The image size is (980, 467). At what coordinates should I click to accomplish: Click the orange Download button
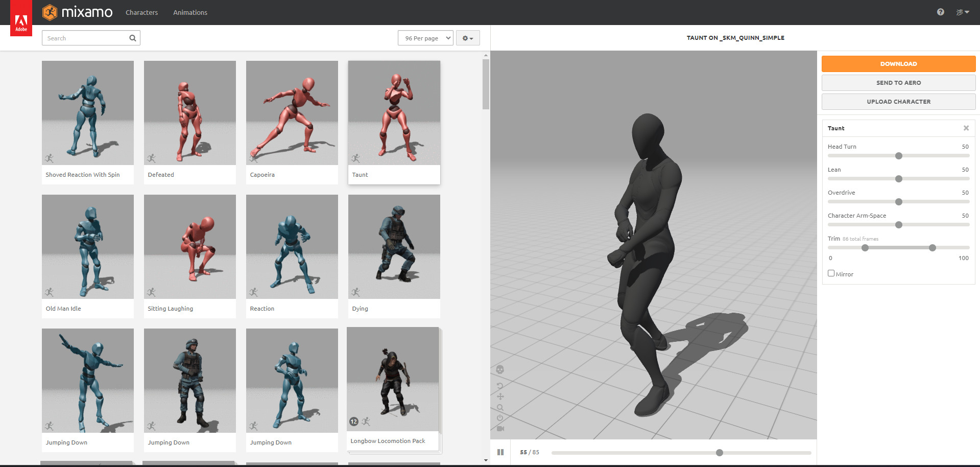[x=898, y=64]
